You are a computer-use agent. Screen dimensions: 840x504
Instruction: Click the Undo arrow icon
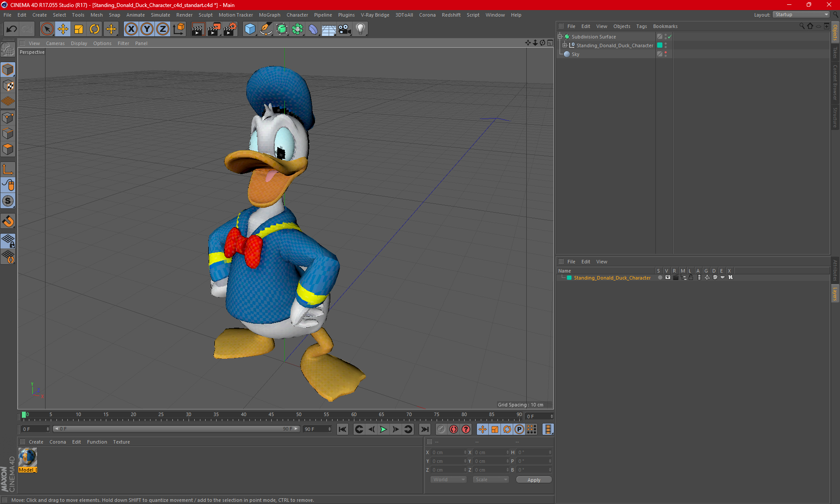pyautogui.click(x=11, y=29)
